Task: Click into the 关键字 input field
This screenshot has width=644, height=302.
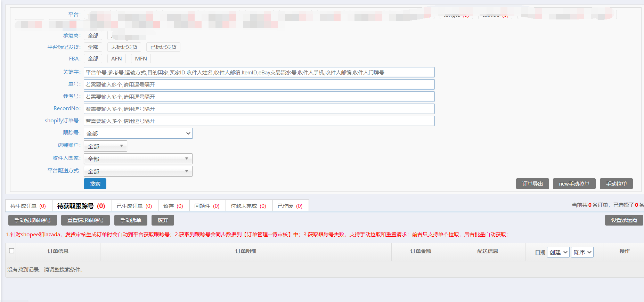Action: tap(259, 72)
